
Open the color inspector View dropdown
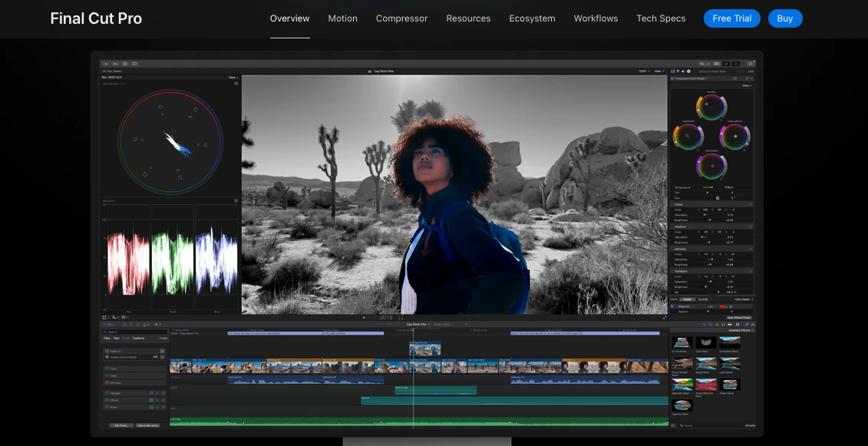click(x=746, y=85)
